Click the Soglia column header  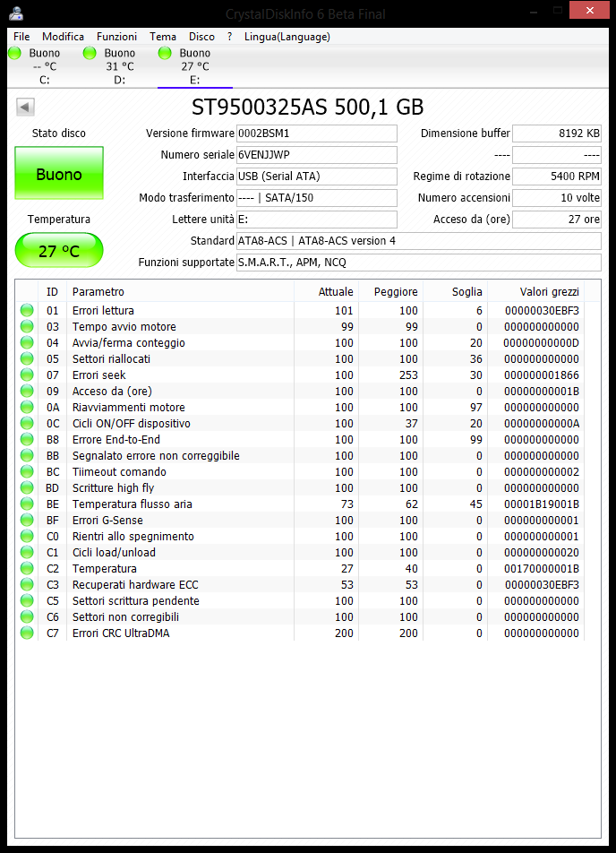(456, 291)
